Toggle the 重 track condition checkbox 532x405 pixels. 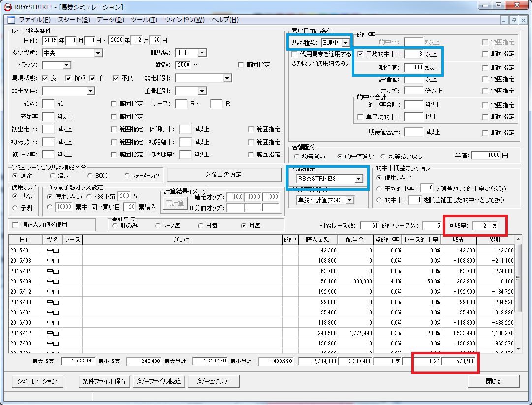[92, 78]
